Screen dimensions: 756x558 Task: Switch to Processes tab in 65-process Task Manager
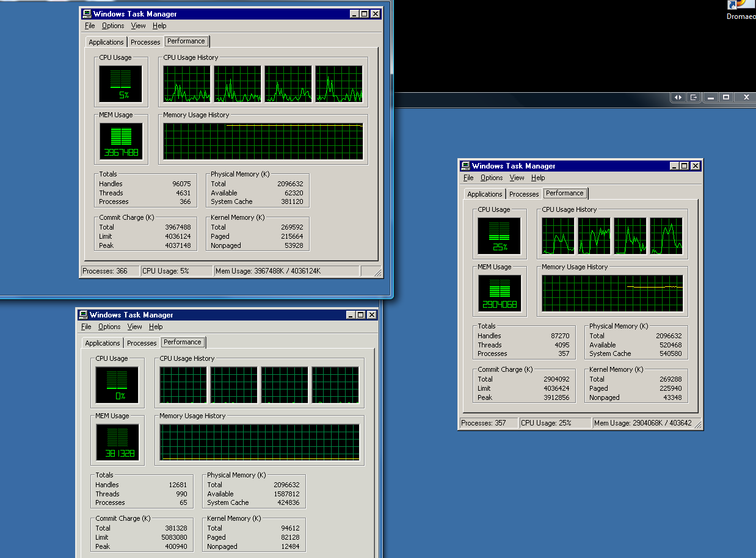pyautogui.click(x=142, y=343)
